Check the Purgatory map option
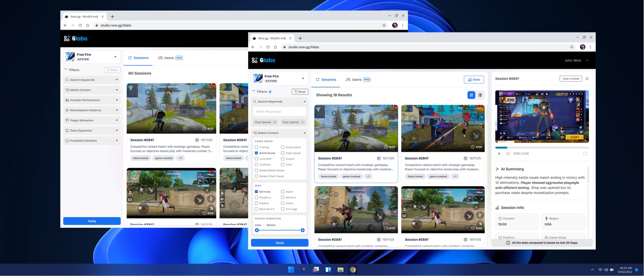Image resolution: width=644 pixels, height=276 pixels. pos(256,198)
